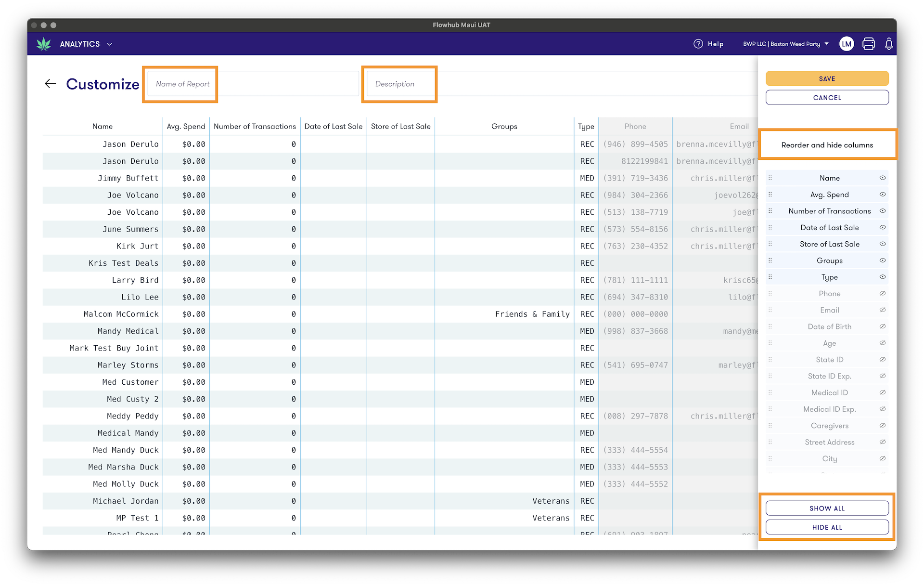Click the back arrow next to Customize
This screenshot has width=924, height=586.
[50, 84]
